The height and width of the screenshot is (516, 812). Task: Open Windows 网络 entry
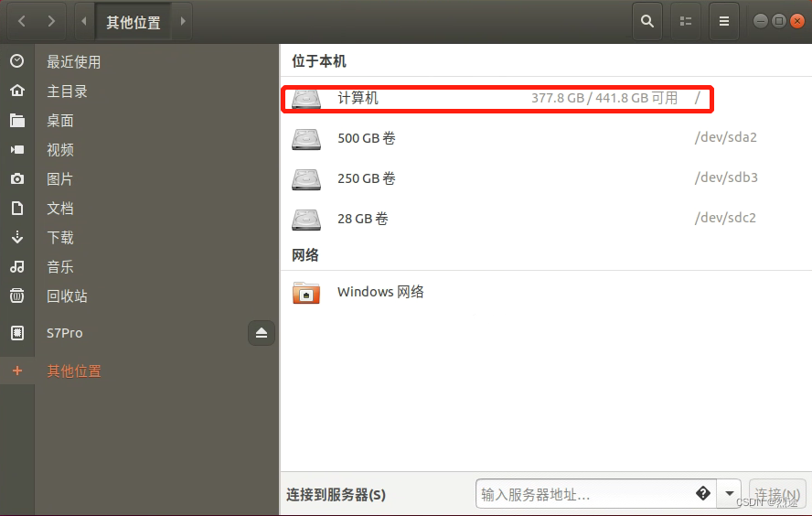(380, 292)
